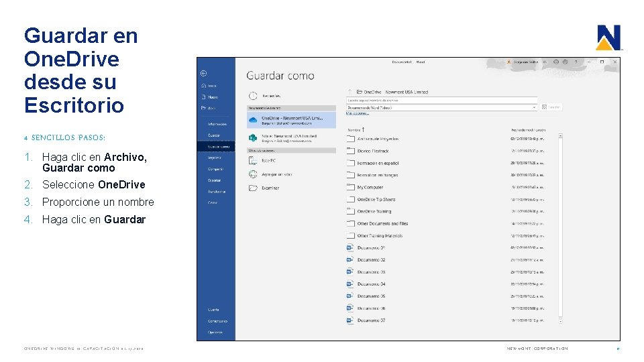Viewport: 644px width, 362px height.
Task: Open the Más opciones link
Action: [357, 113]
